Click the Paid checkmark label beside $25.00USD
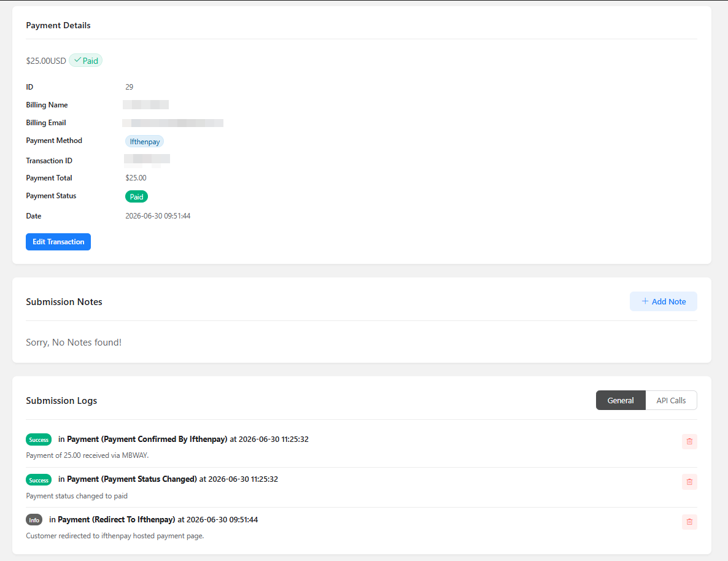Screen dimensions: 728x561 [86, 61]
